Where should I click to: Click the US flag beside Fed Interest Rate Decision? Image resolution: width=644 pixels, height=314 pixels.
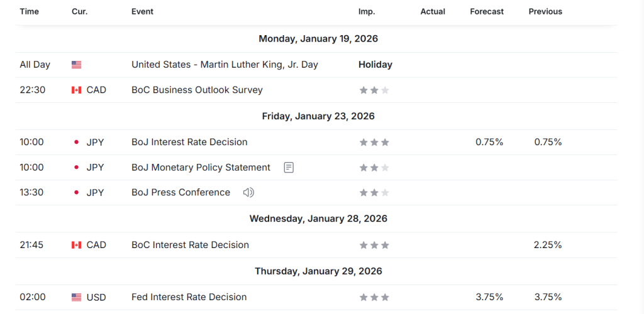[x=77, y=297]
